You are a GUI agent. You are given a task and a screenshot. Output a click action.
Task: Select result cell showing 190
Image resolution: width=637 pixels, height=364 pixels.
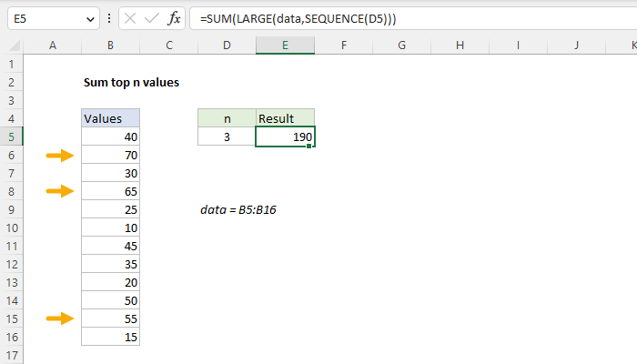tap(285, 136)
